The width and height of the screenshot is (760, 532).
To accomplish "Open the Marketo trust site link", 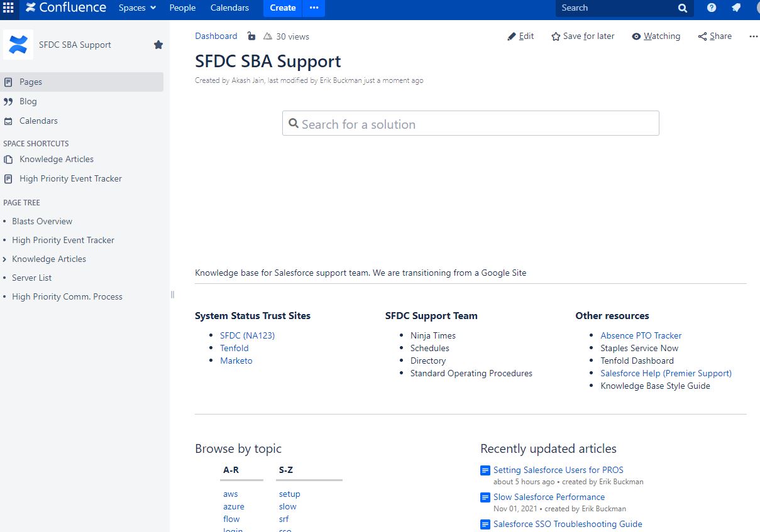I will pos(236,361).
